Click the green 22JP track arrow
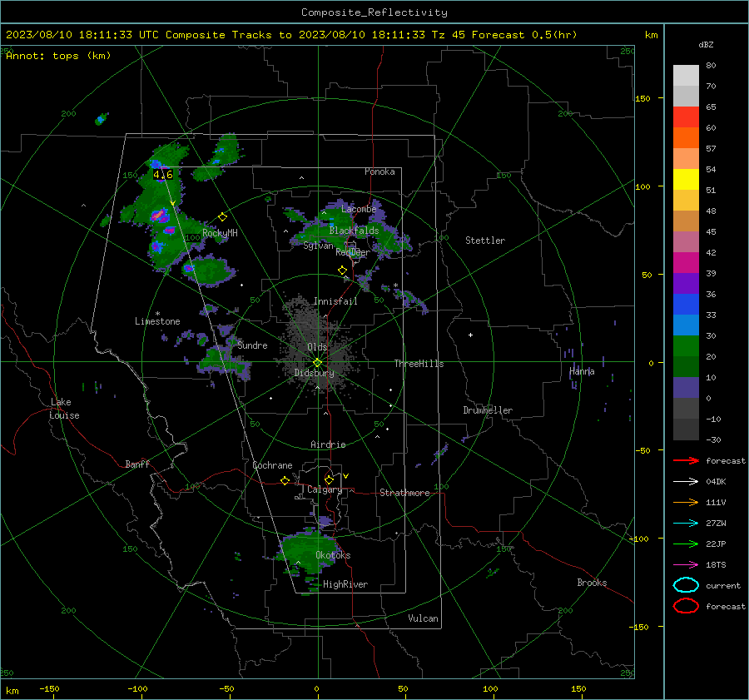Image resolution: width=749 pixels, height=700 pixels. [x=686, y=544]
